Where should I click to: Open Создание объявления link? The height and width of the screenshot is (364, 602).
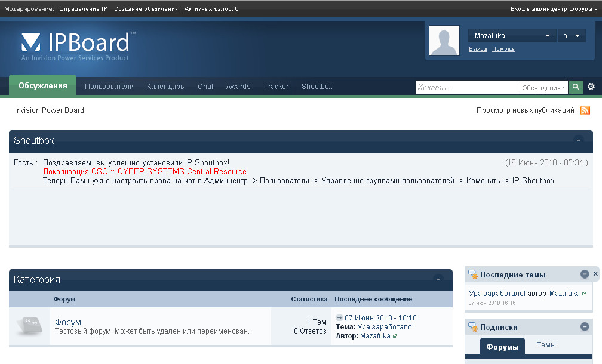coord(146,8)
